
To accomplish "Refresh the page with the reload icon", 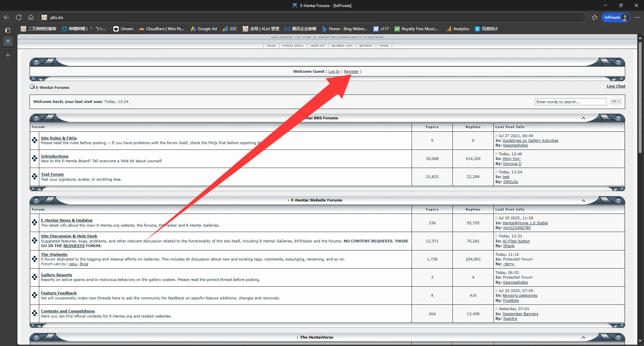I will 19,17.
